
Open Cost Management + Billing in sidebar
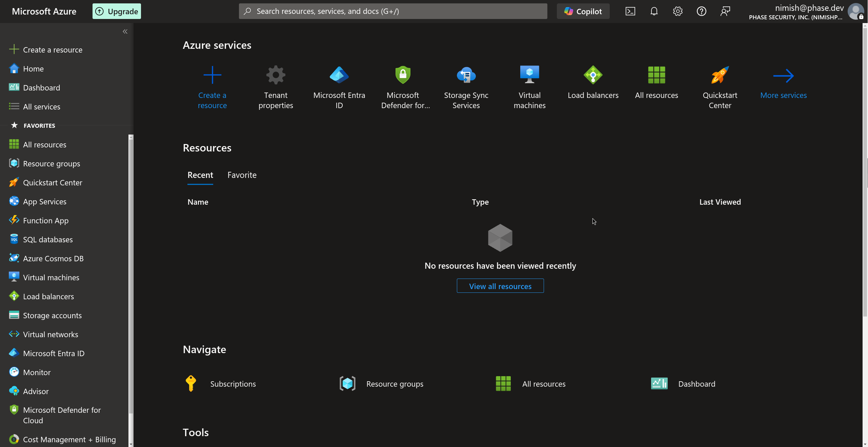click(x=64, y=440)
